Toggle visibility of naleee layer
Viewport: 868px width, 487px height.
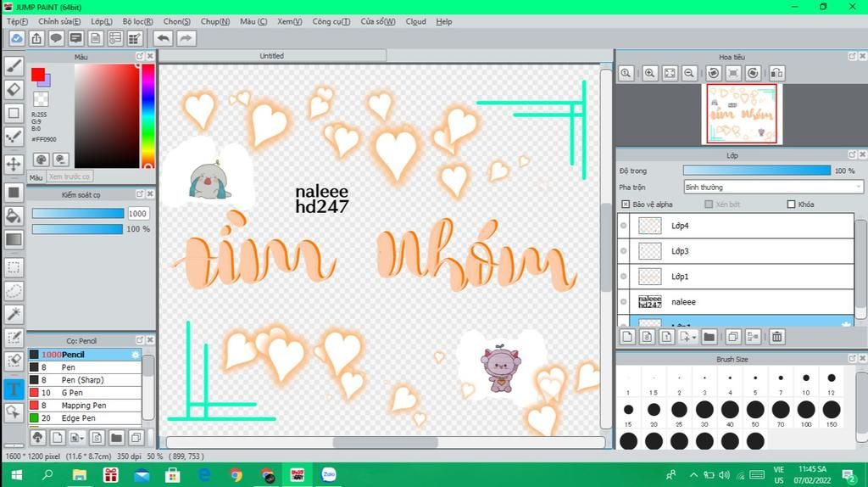(624, 302)
